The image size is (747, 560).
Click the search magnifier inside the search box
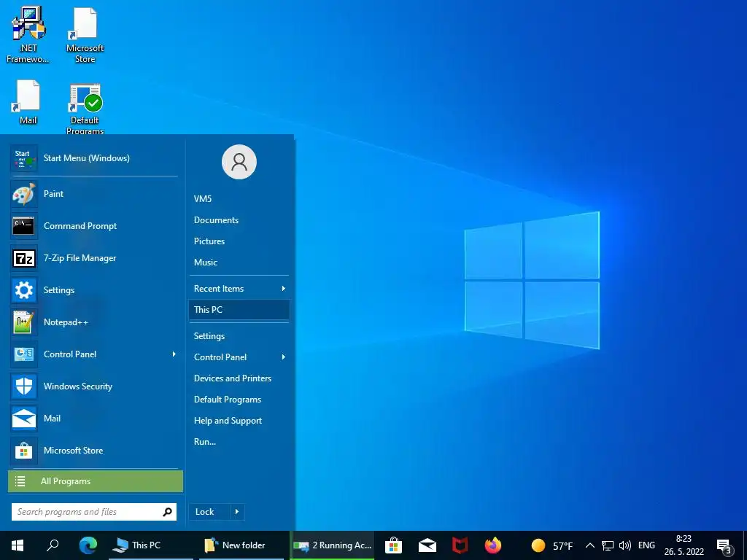point(167,512)
